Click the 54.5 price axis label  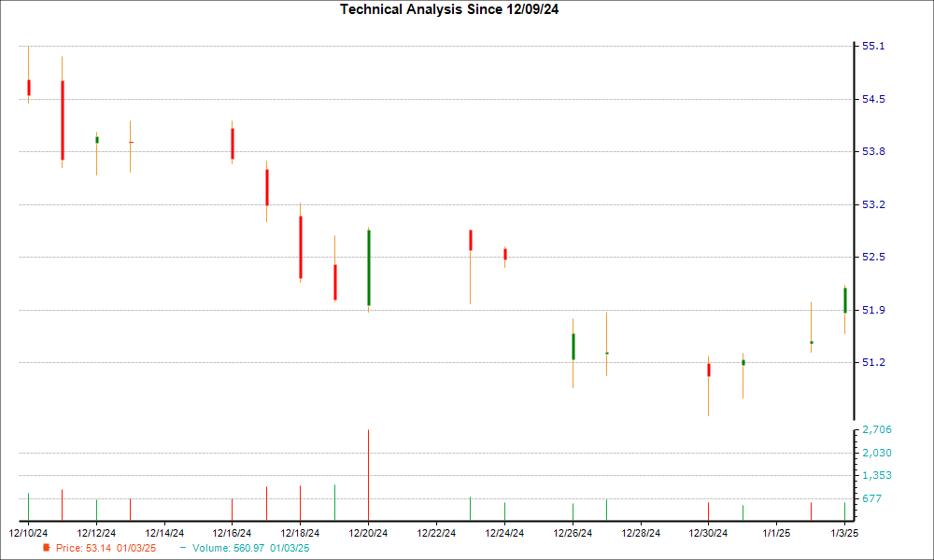(873, 99)
